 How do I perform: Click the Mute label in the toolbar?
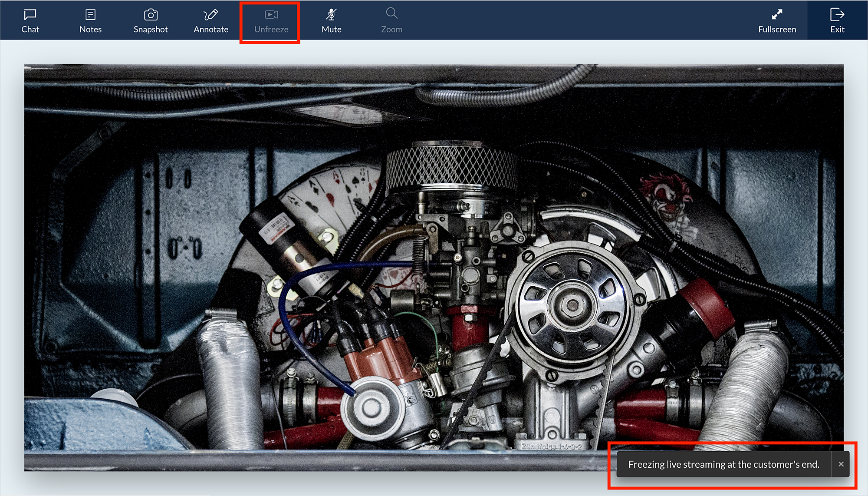(x=331, y=30)
